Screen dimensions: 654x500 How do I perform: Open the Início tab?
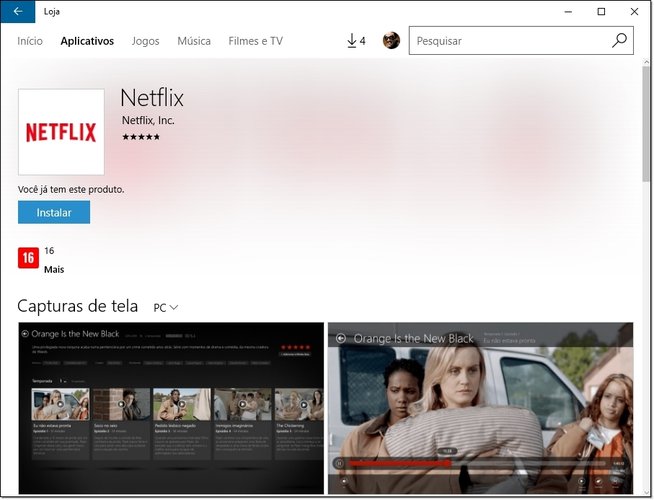click(30, 41)
